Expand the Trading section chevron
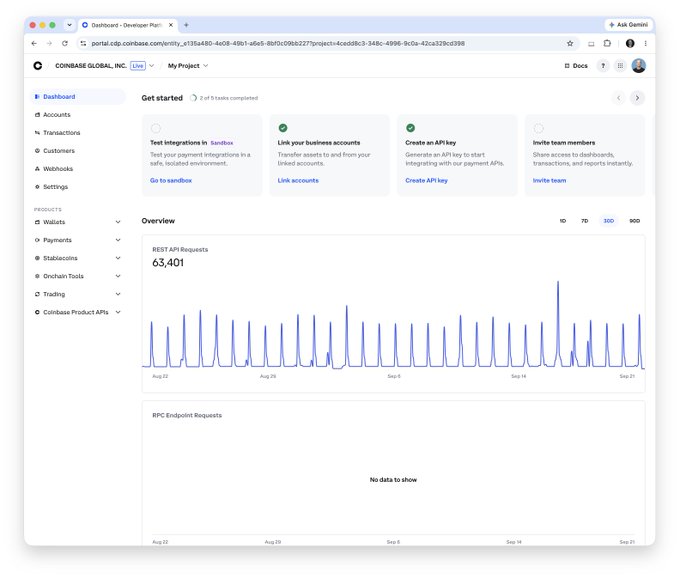Screen dimensions: 680x578 (x=118, y=294)
